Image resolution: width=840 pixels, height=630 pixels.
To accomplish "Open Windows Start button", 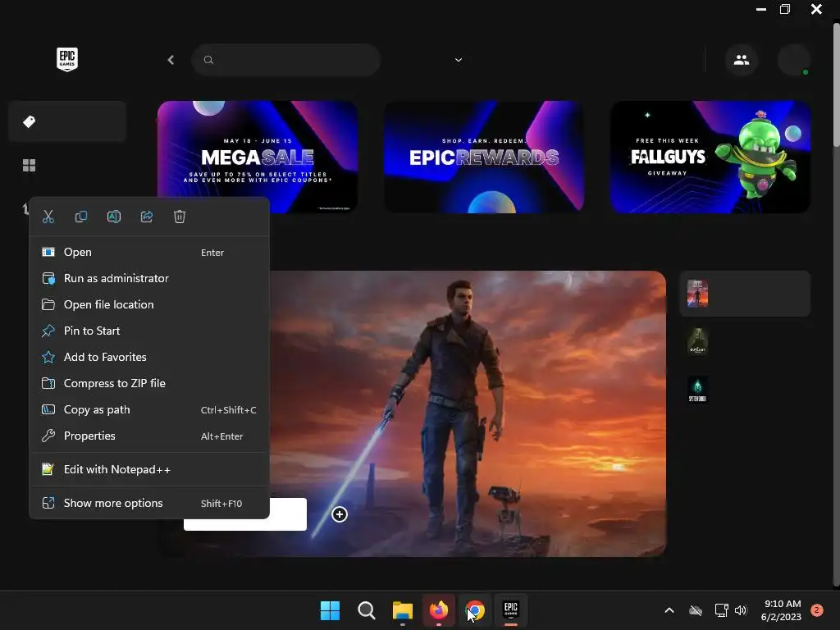I will (330, 610).
